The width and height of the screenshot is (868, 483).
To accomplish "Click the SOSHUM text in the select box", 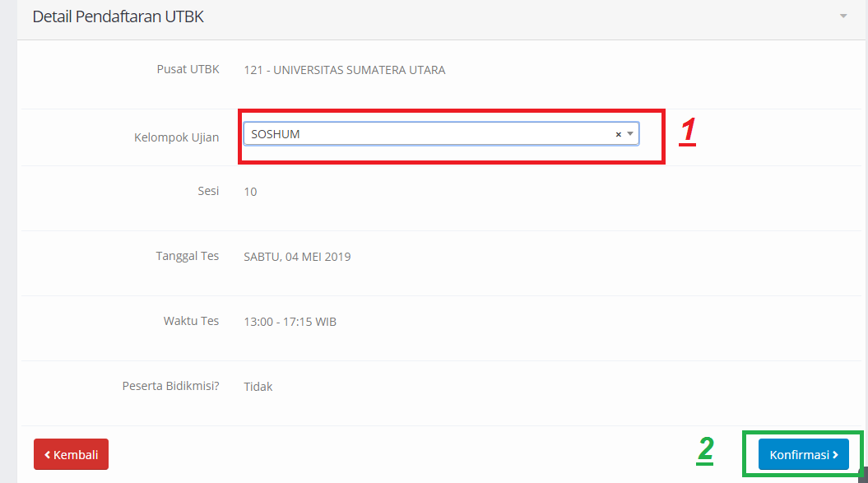I will tap(276, 134).
